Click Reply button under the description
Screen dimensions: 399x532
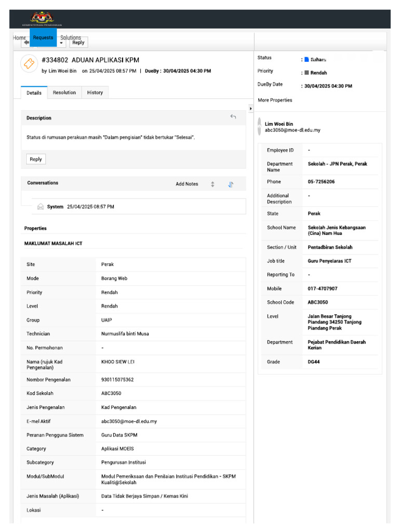click(36, 159)
